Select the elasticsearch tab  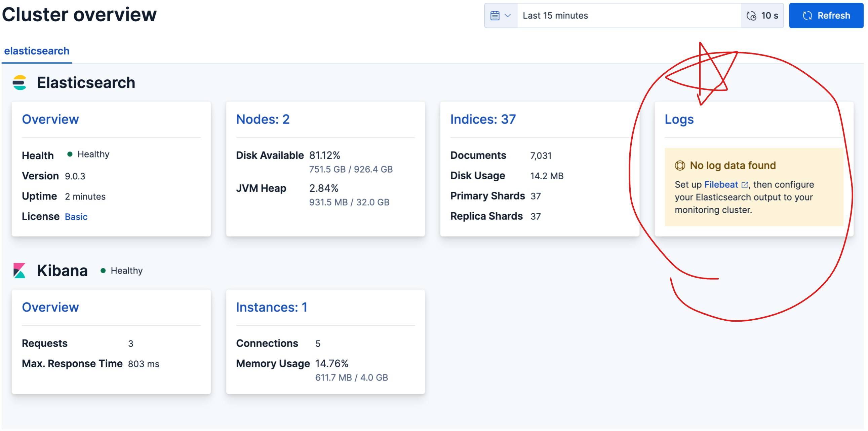coord(37,51)
